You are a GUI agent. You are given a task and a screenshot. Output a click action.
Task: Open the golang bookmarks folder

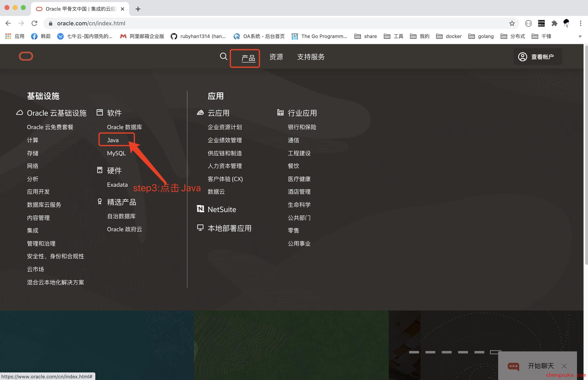click(x=481, y=36)
